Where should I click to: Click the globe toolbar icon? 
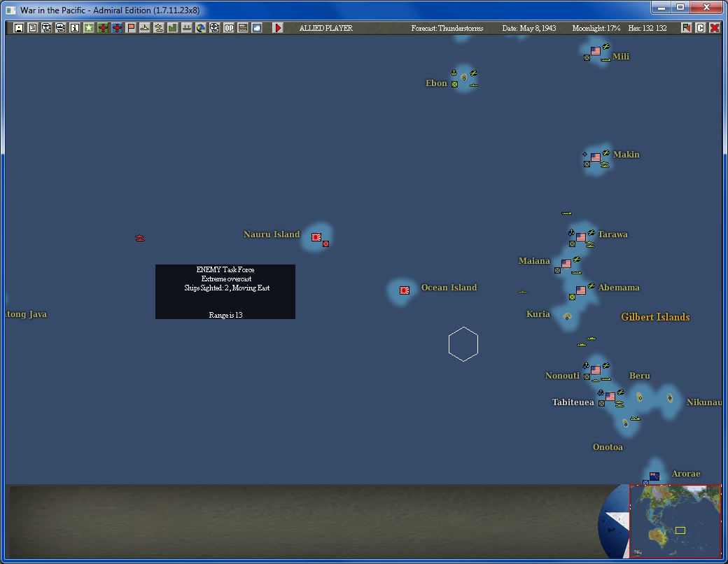coord(201,28)
